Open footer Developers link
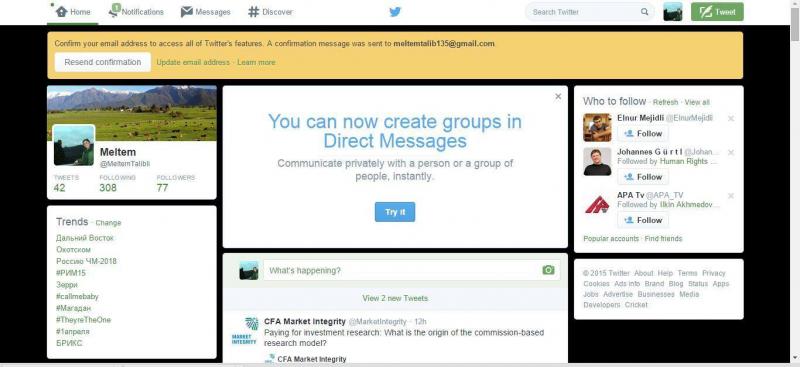This screenshot has width=800, height=367. (602, 305)
